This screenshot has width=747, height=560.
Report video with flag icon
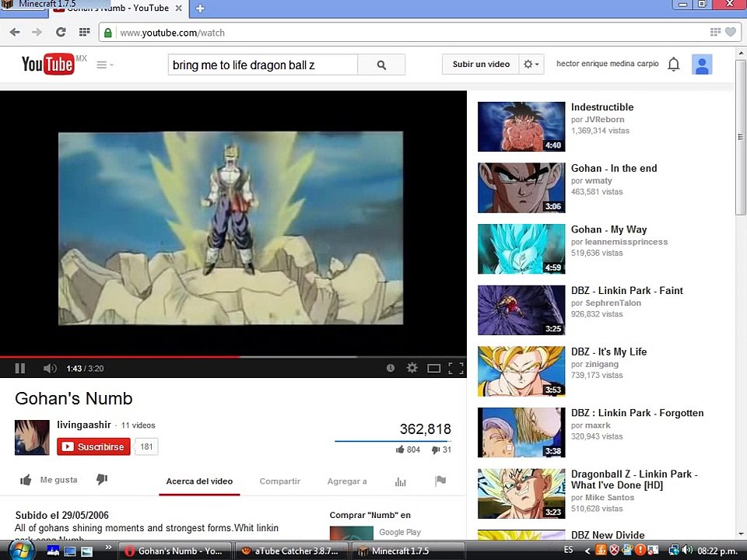tap(440, 481)
